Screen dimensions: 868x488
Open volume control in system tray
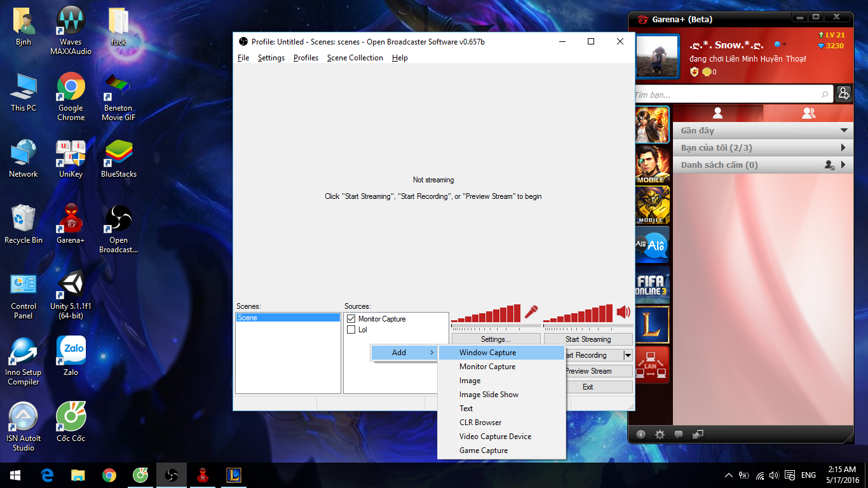coord(774,475)
